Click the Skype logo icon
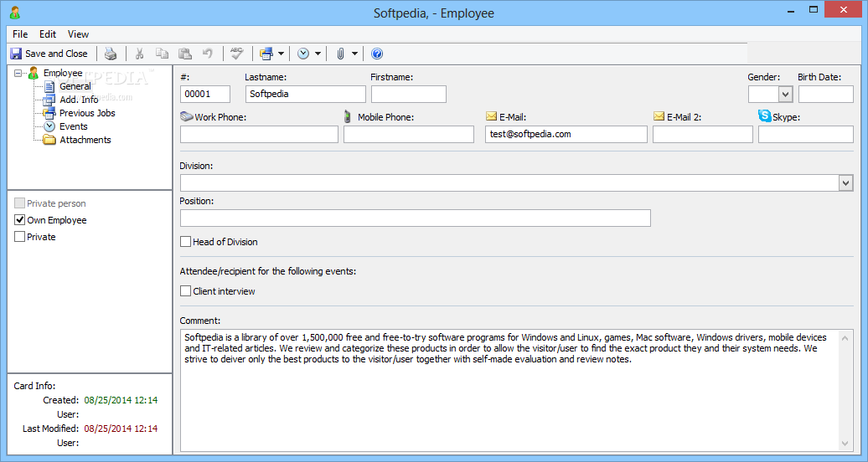 tap(764, 116)
